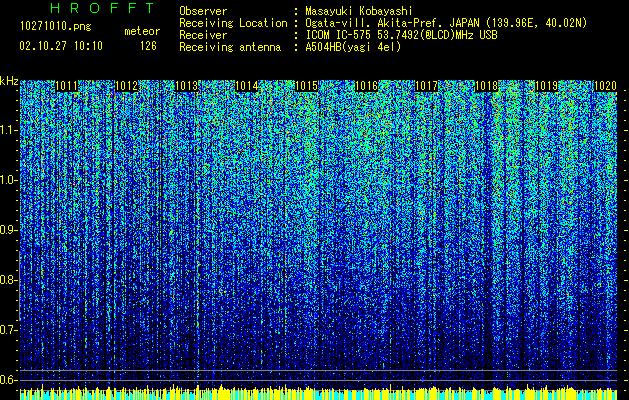Select the filename 10271010.png

pyautogui.click(x=55, y=26)
